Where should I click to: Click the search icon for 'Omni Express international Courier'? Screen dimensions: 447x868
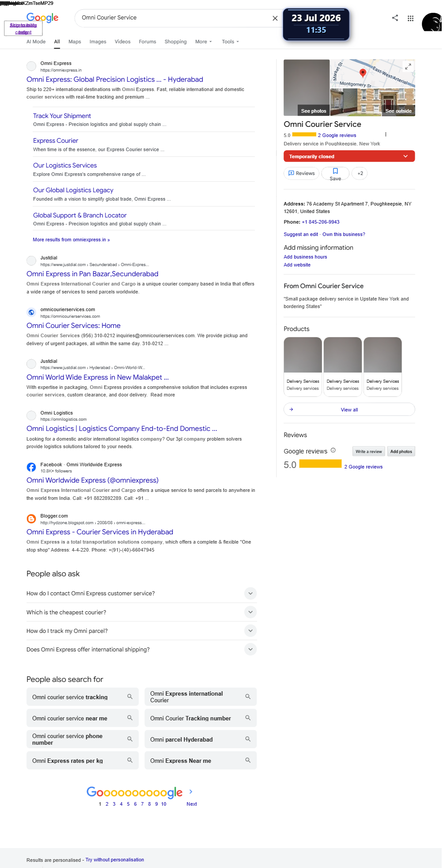(x=248, y=697)
